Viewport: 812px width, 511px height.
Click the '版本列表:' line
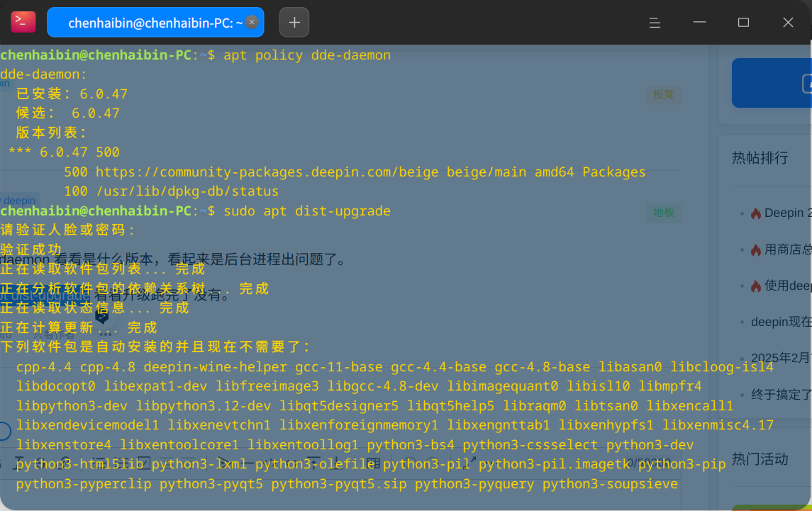50,133
